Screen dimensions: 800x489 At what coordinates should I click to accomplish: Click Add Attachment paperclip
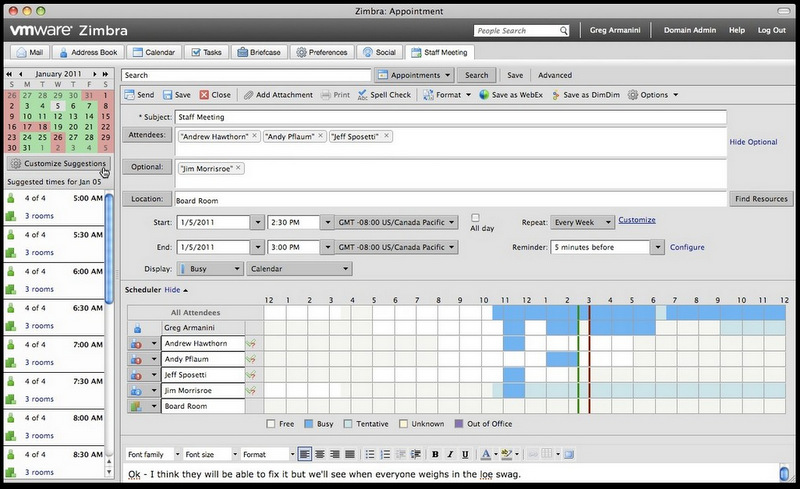pyautogui.click(x=278, y=95)
